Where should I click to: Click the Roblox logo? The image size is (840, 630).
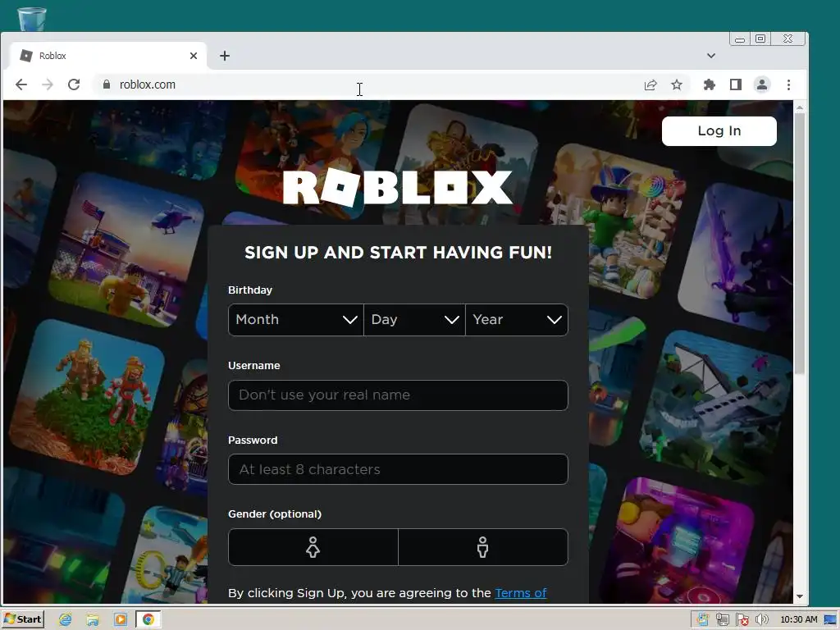tap(398, 188)
